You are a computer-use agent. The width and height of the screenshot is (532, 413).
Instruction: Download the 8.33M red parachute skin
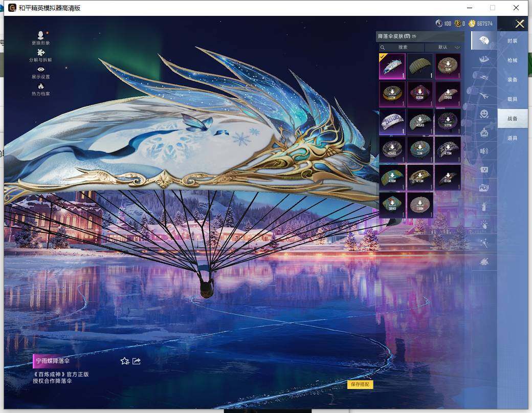[x=420, y=94]
